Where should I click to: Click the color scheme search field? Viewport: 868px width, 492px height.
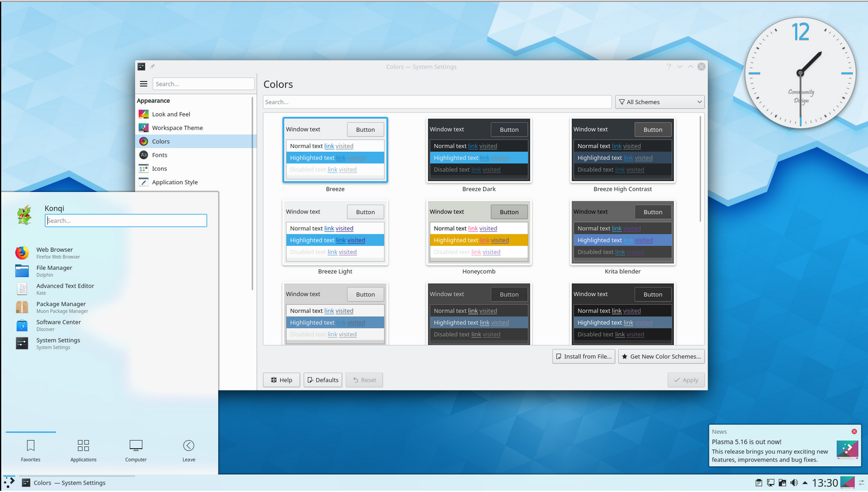click(x=436, y=102)
